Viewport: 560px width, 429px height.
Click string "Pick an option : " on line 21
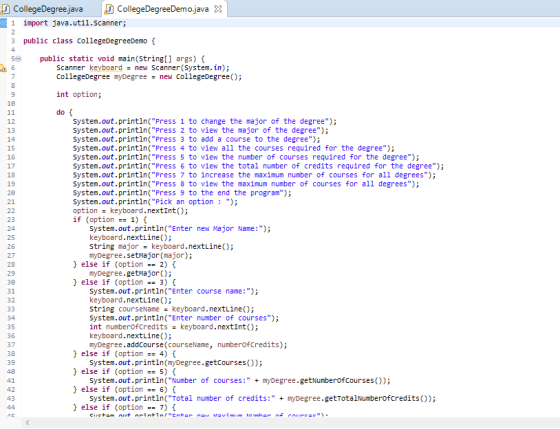190,201
